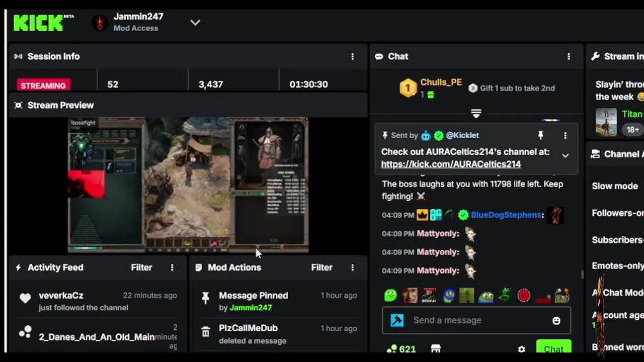644x362 pixels.
Task: Insert the red circle G emote
Action: pyautogui.click(x=524, y=295)
